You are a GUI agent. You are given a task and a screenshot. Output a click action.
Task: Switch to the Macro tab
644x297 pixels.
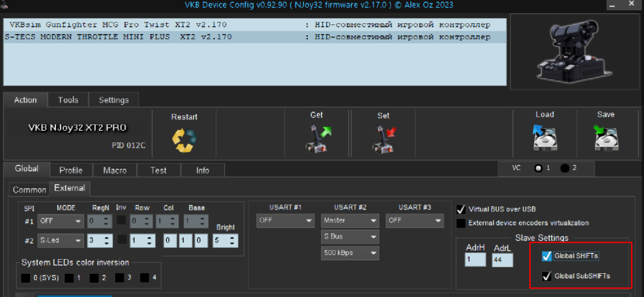115,170
